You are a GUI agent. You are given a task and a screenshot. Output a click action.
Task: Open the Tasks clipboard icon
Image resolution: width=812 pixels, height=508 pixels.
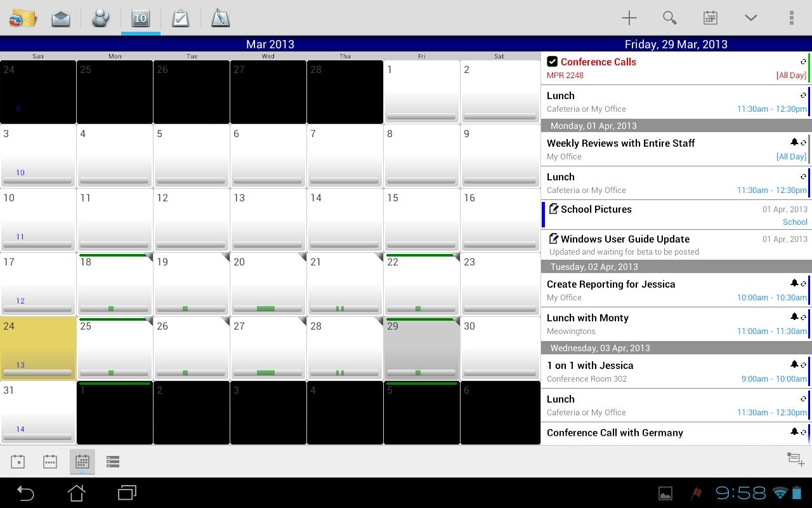tap(180, 18)
